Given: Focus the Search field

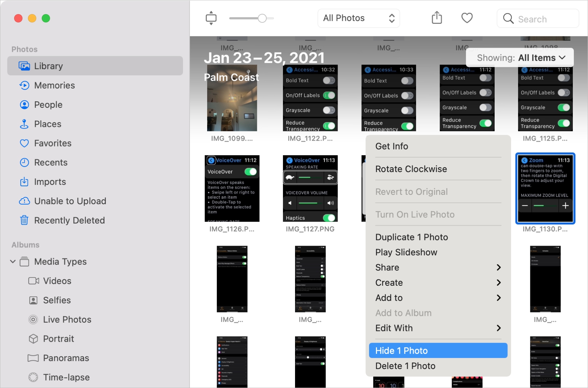Looking at the screenshot, I should (538, 19).
